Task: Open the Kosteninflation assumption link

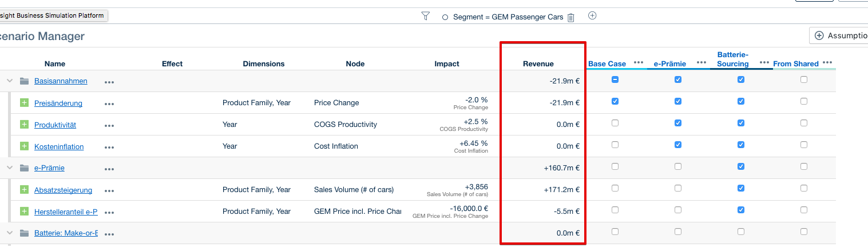Action: pos(59,147)
